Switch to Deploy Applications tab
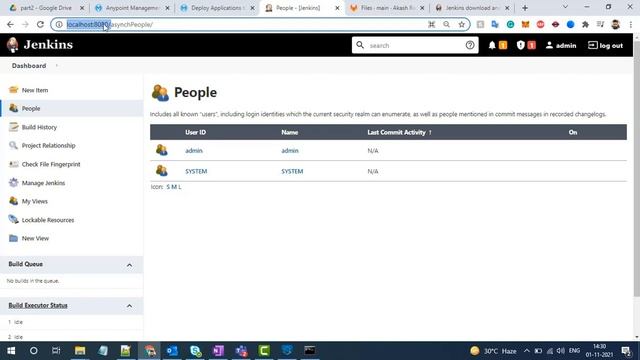The image size is (640, 360). coord(217,8)
